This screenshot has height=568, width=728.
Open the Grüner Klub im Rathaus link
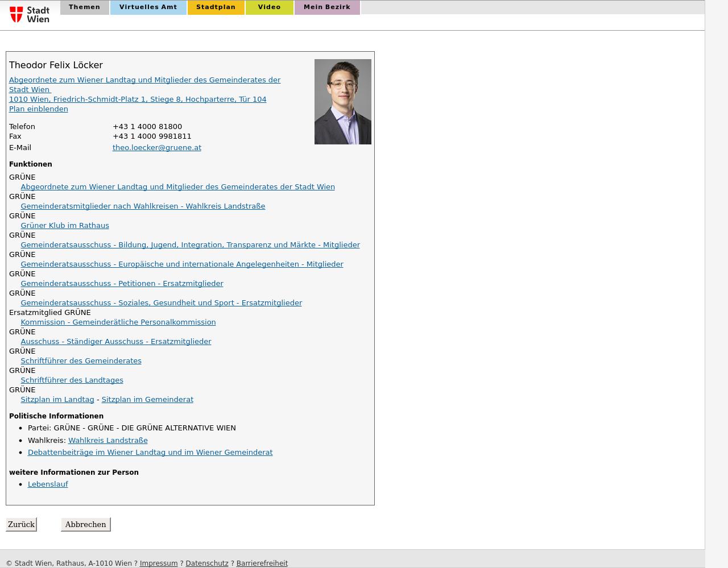point(65,226)
